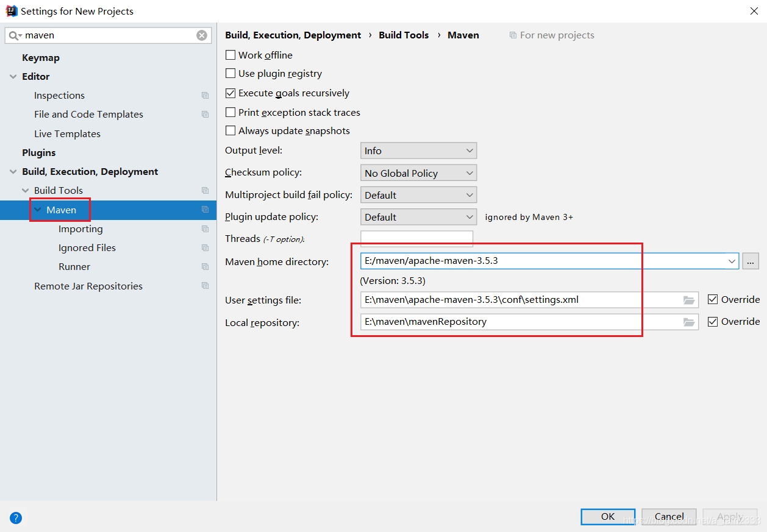Select Ignored Files under Maven
The height and width of the screenshot is (532, 767).
click(x=87, y=248)
